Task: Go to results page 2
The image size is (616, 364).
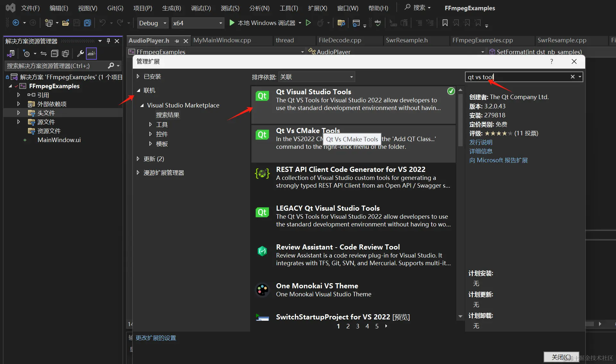Action: pos(348,326)
